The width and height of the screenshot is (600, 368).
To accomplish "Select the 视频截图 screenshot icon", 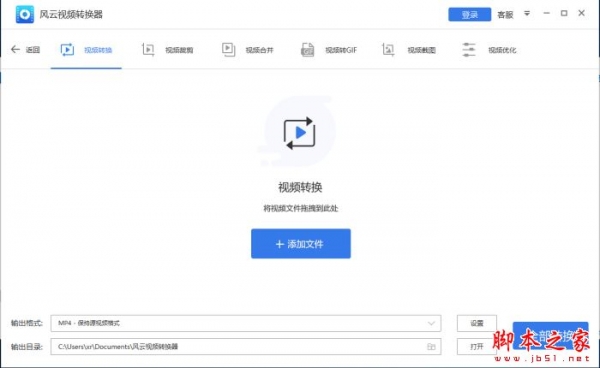I will coord(388,50).
